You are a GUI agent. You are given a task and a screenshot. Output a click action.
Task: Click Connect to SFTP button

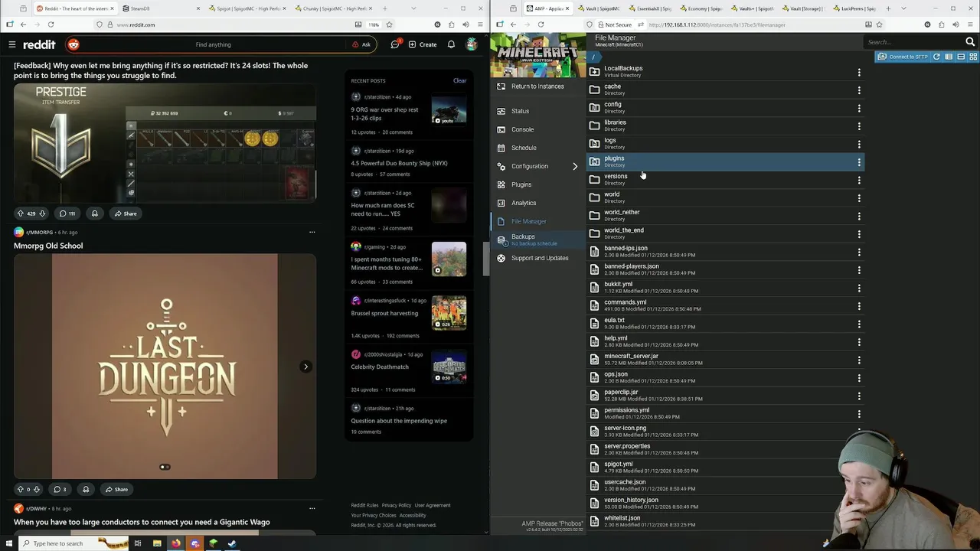pyautogui.click(x=903, y=57)
